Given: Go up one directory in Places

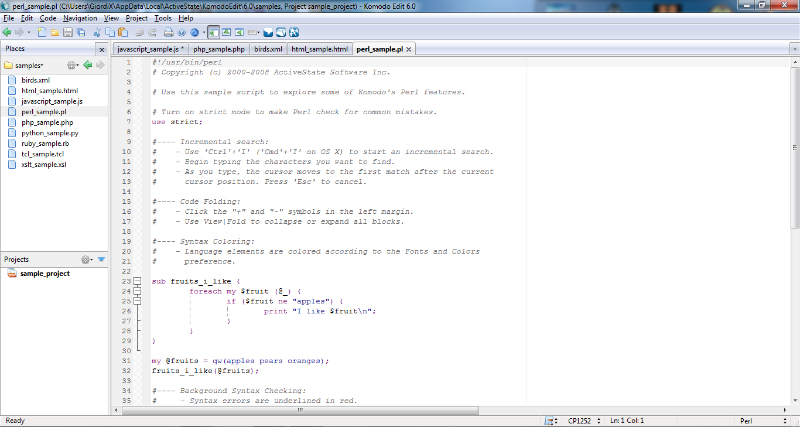Looking at the screenshot, I should click(x=88, y=65).
